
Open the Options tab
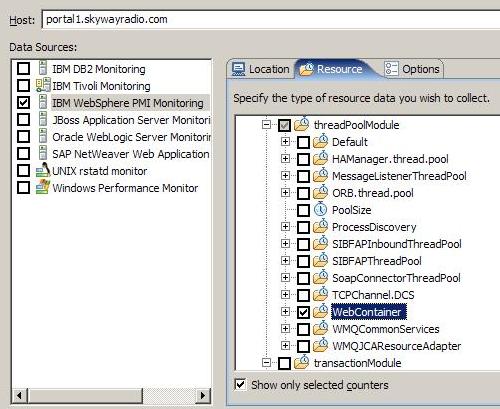(413, 69)
